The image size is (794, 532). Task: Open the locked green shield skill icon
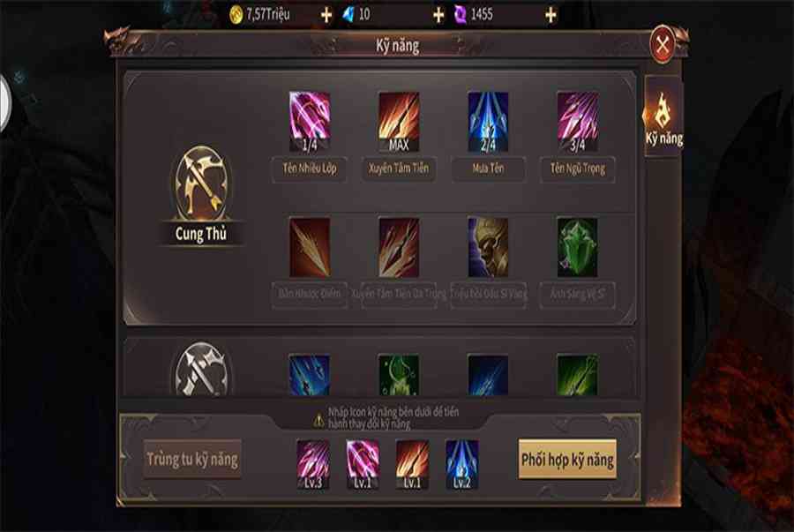click(x=577, y=248)
